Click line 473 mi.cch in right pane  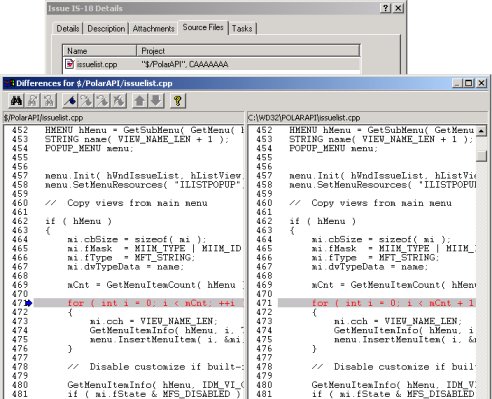[398, 321]
